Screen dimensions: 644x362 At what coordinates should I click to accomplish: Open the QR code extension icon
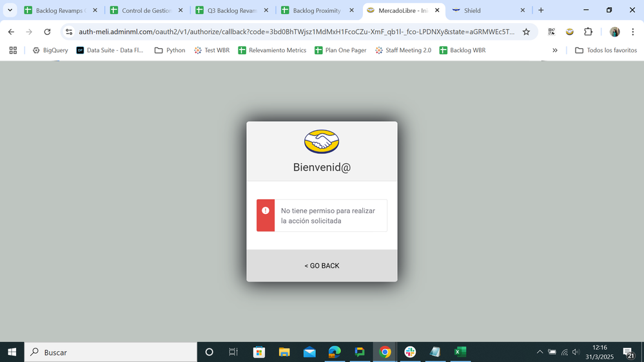pos(552,32)
